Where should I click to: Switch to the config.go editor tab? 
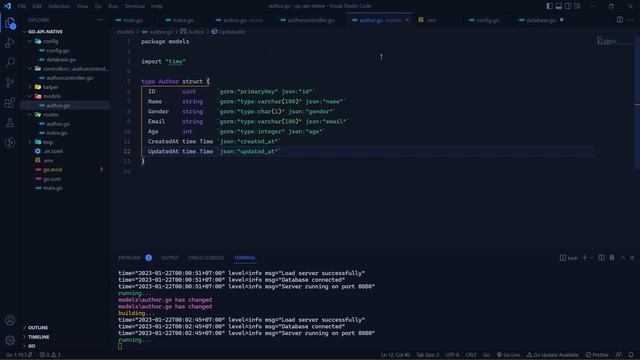(487, 20)
